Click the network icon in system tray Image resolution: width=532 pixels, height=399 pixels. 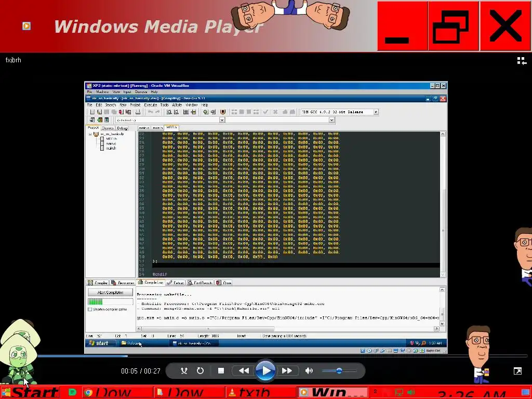point(399,393)
